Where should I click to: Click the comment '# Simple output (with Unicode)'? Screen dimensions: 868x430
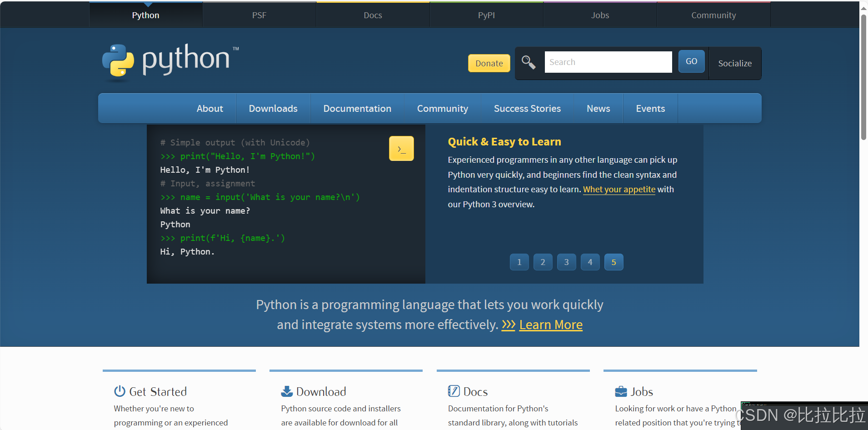coord(235,142)
